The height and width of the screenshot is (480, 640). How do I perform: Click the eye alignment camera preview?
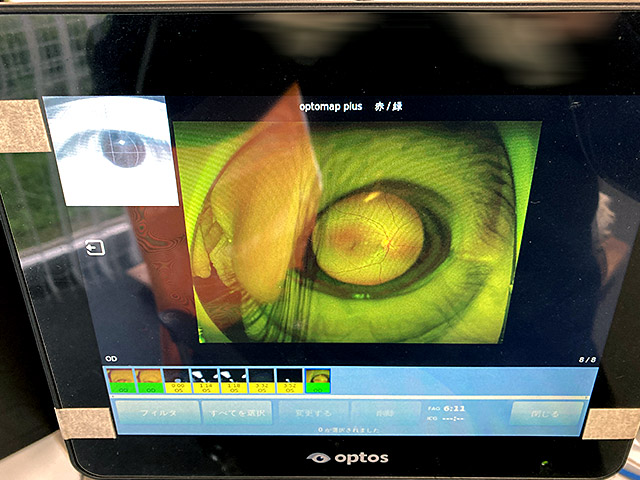click(x=111, y=151)
